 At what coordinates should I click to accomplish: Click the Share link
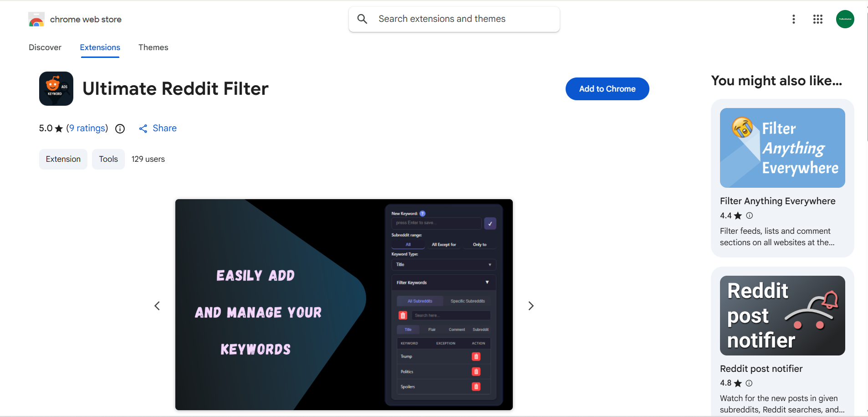coord(164,128)
